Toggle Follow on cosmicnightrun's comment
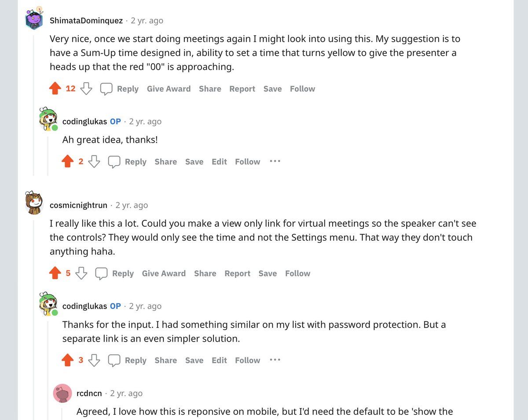This screenshot has width=528, height=420. 297,273
